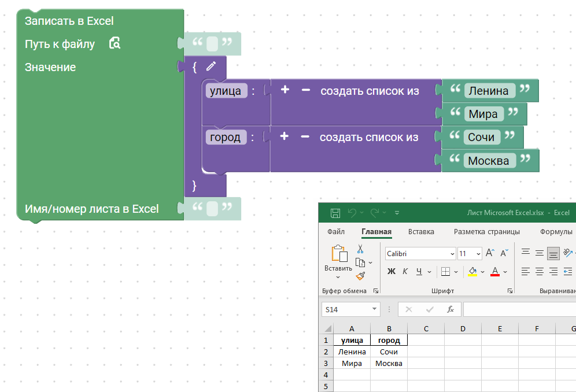
Task: Open the font color dropdown arrow
Action: (x=505, y=272)
